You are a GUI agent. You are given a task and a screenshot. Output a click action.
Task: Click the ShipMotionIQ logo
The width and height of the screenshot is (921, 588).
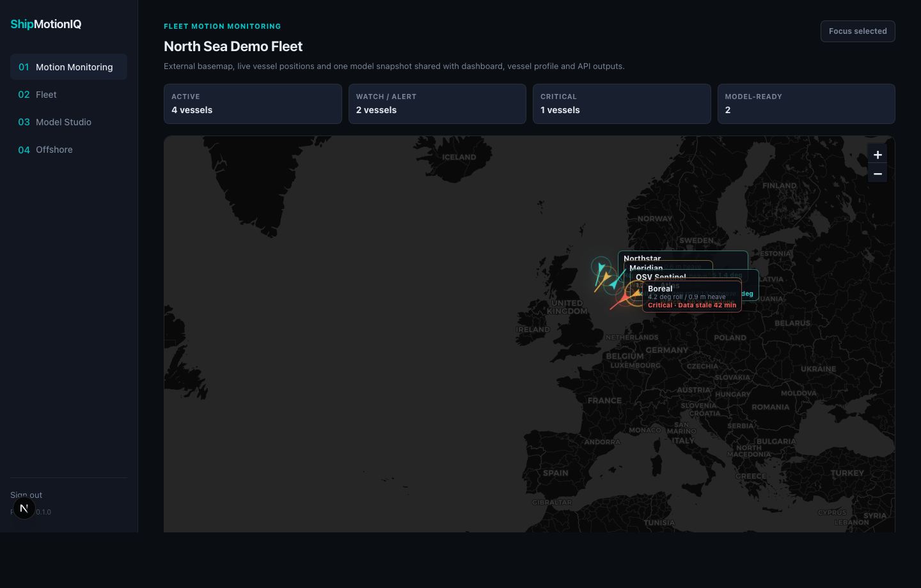tap(46, 24)
